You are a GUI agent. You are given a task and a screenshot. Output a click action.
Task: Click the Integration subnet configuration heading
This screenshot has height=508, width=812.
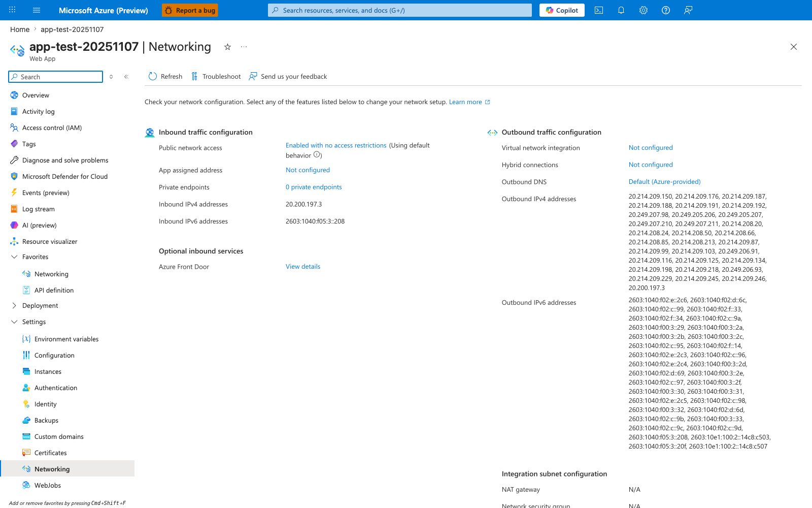pos(554,474)
